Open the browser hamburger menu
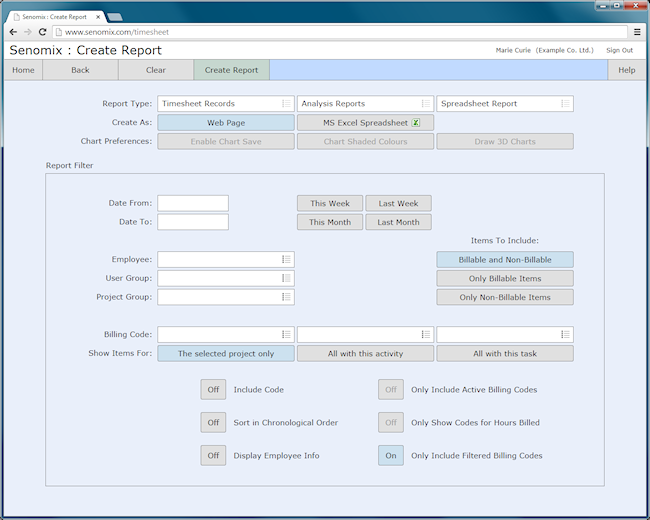 [x=637, y=32]
